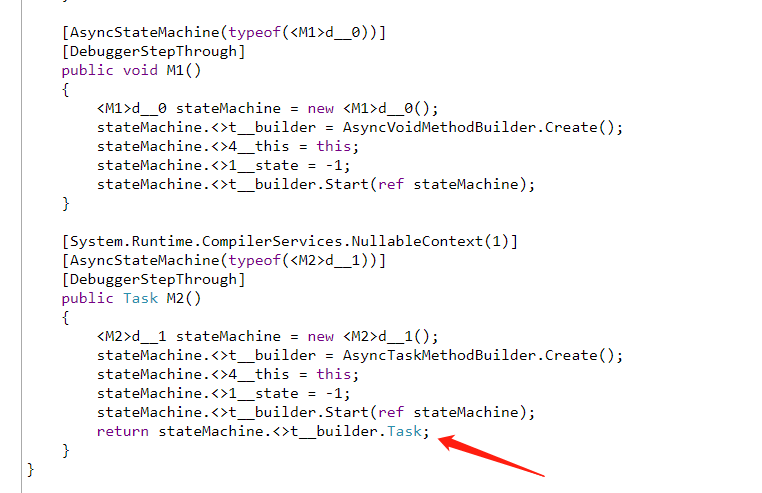
Task: Click the closing brace of M1 method
Action: (66, 204)
